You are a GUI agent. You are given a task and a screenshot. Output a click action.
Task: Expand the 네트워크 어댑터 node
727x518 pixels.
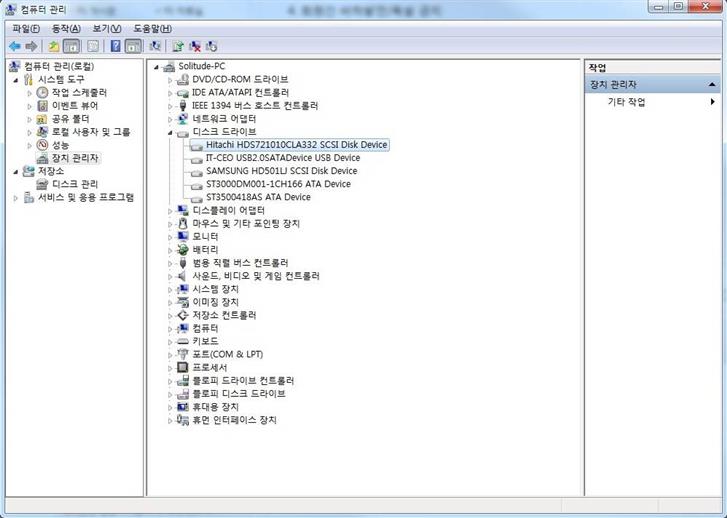171,118
